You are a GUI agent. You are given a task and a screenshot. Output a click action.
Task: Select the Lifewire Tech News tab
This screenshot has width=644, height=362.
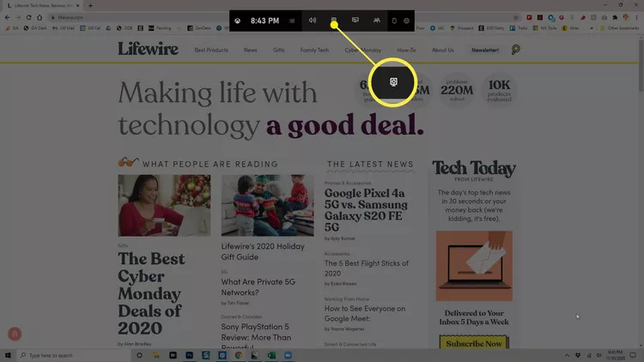pyautogui.click(x=43, y=6)
